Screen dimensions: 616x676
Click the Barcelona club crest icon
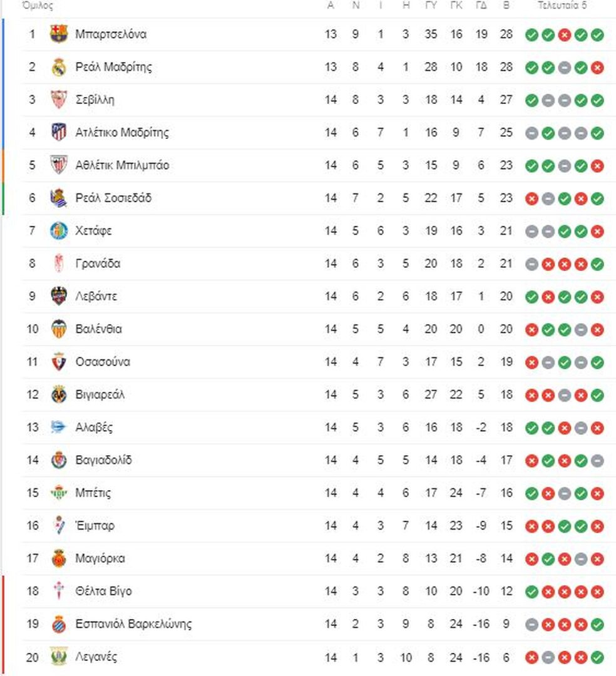59,34
